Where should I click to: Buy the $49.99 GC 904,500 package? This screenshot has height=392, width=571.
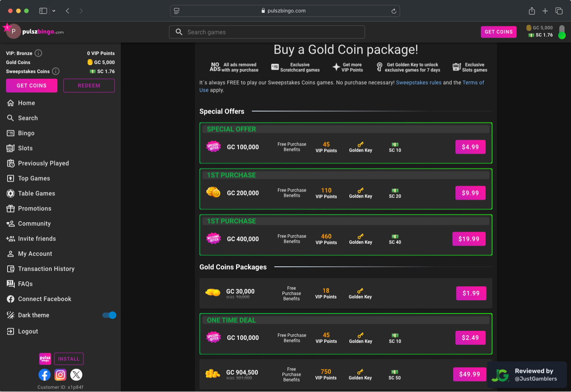point(470,374)
